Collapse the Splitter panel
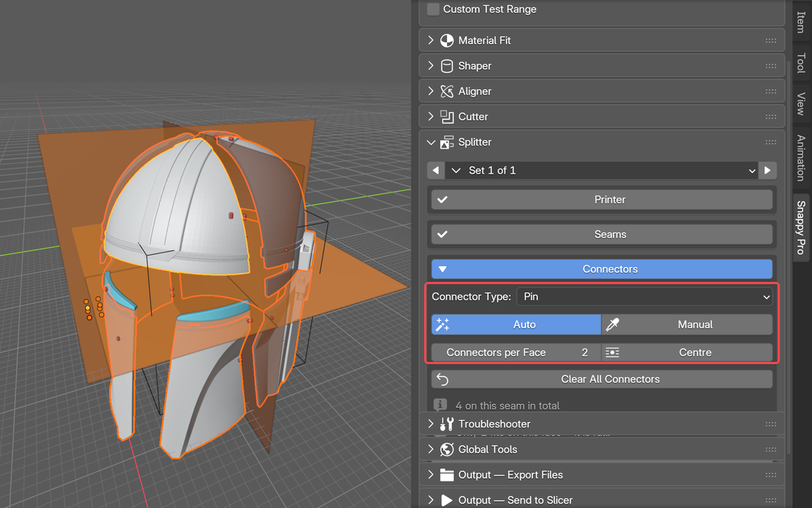Viewport: 812px width, 508px height. 430,142
